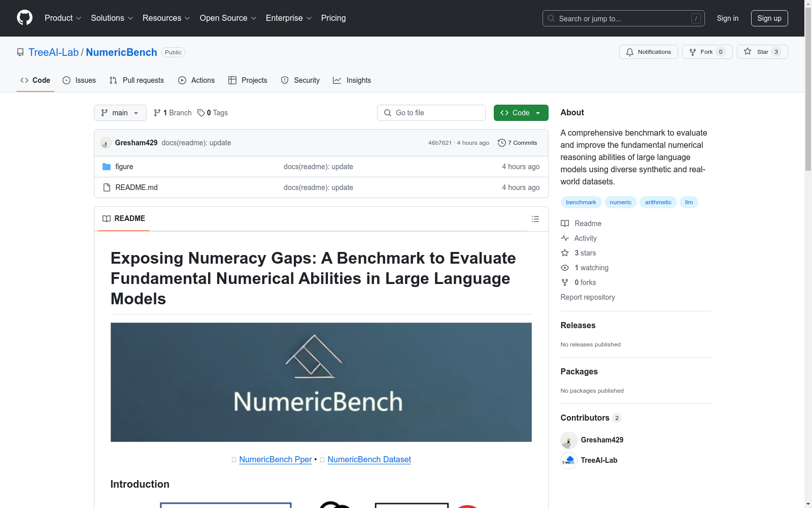The image size is (812, 508).
Task: Click the NumericBench banner image
Action: pyautogui.click(x=321, y=382)
